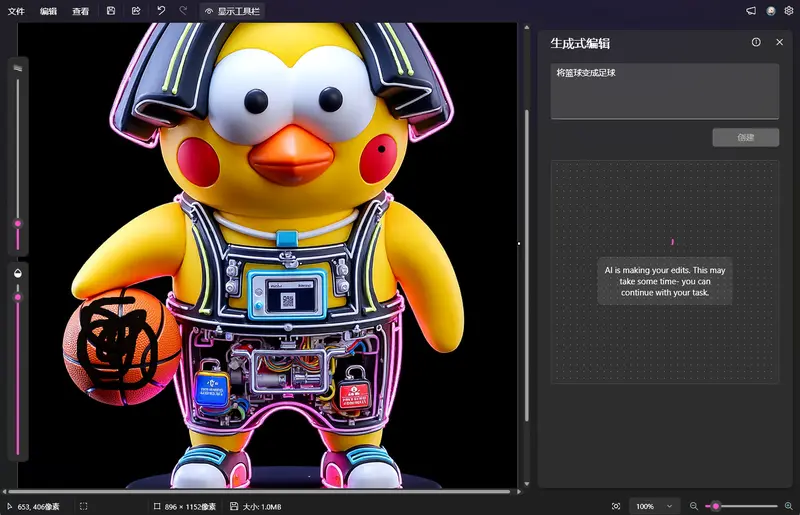Toggle the 显示工具栏 show toolbar button
This screenshot has height=515, width=800.
(x=234, y=11)
